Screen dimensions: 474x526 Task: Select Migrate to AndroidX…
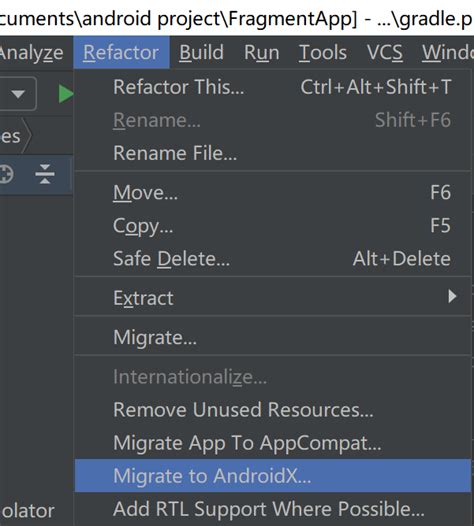pyautogui.click(x=272, y=476)
